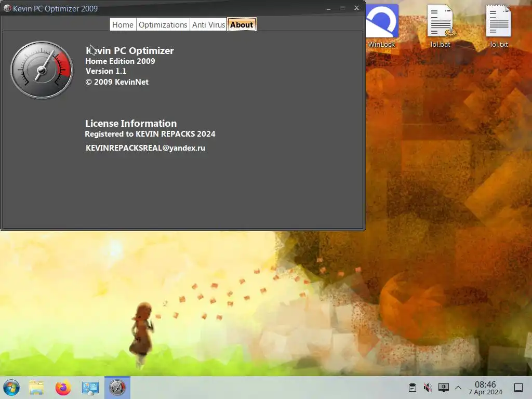Launch the file manager from taskbar

pyautogui.click(x=36, y=388)
